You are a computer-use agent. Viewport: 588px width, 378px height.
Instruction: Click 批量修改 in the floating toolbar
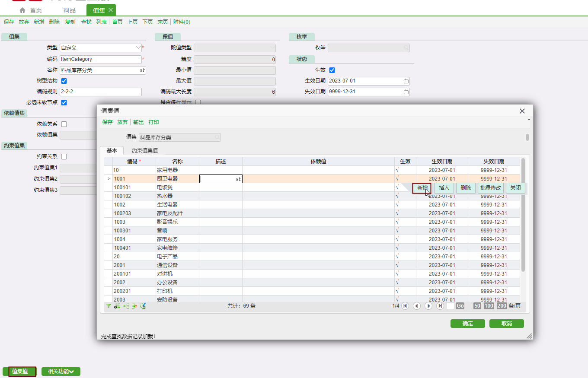pos(490,188)
